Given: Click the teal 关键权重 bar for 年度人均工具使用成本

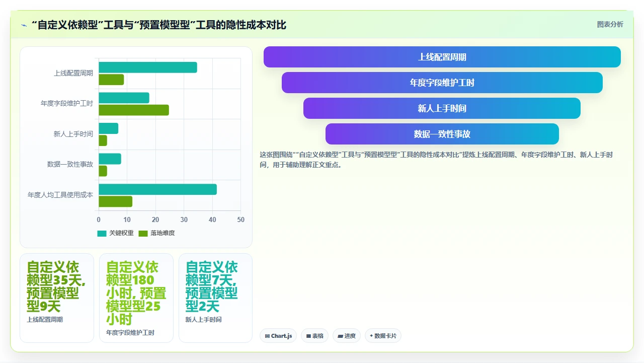Looking at the screenshot, I should [x=157, y=189].
